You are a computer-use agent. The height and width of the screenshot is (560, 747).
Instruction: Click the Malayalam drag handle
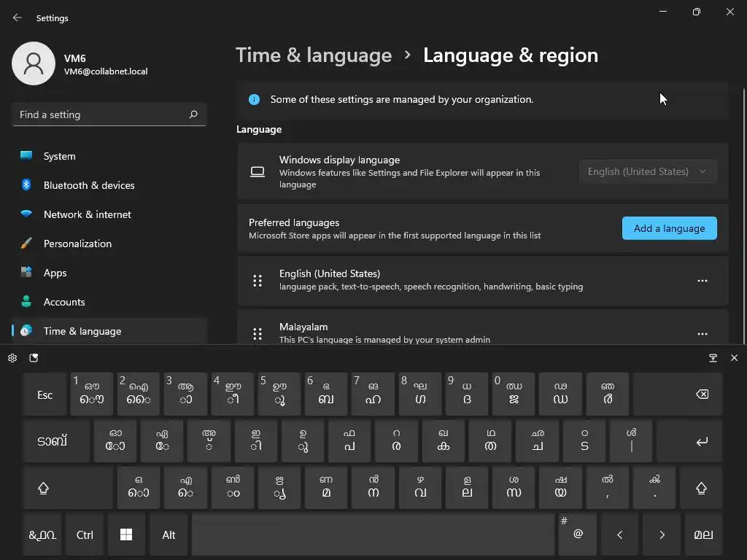pos(258,334)
